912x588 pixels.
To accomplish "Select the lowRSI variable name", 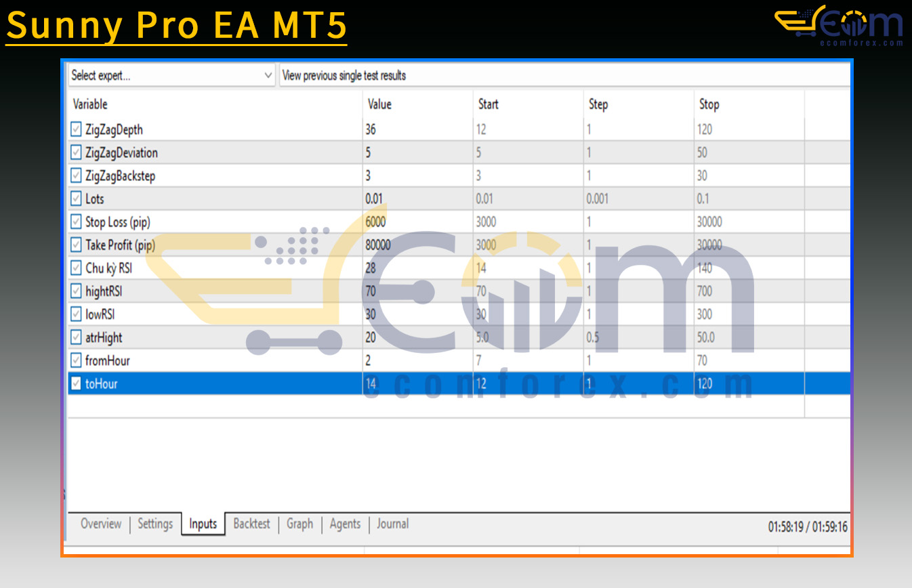I will 100,314.
